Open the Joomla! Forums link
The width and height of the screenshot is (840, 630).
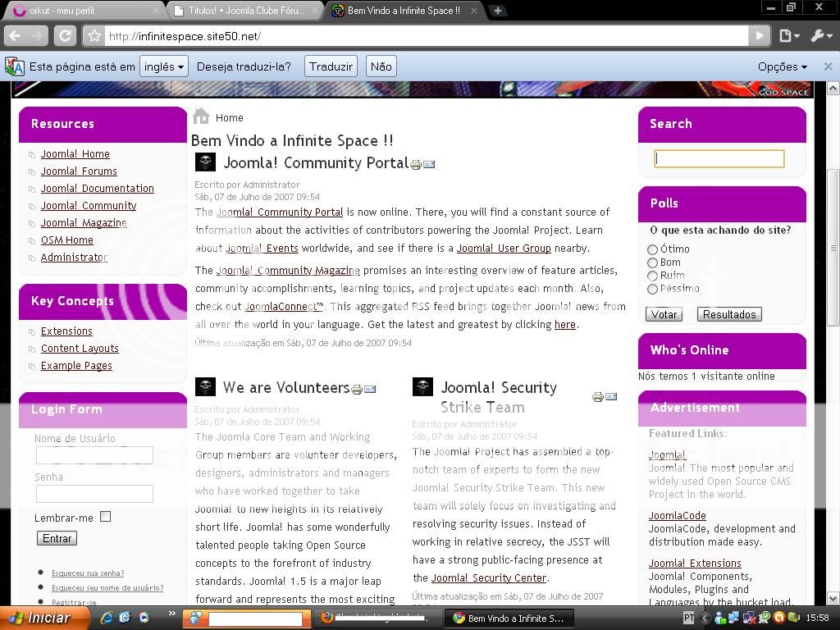click(79, 171)
